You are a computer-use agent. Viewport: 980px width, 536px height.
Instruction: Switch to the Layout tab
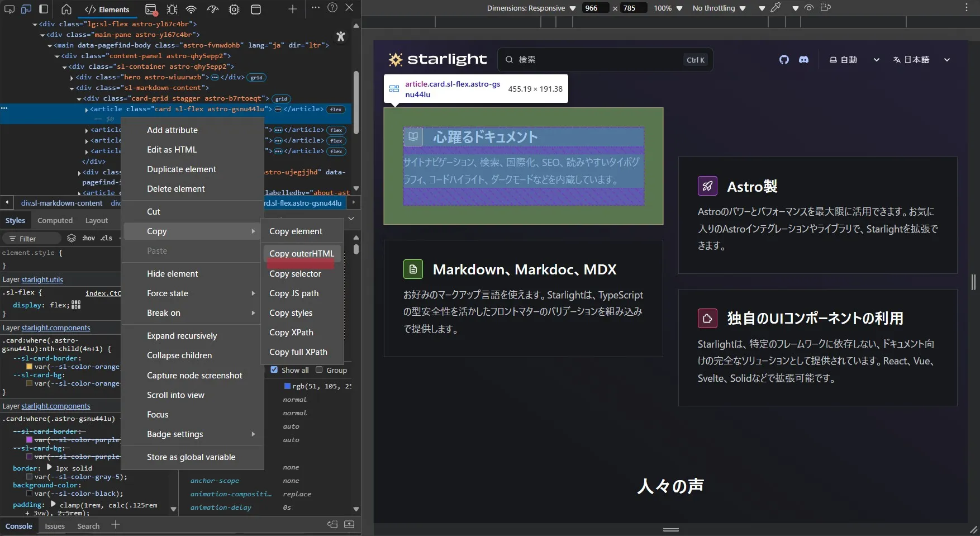coord(96,220)
